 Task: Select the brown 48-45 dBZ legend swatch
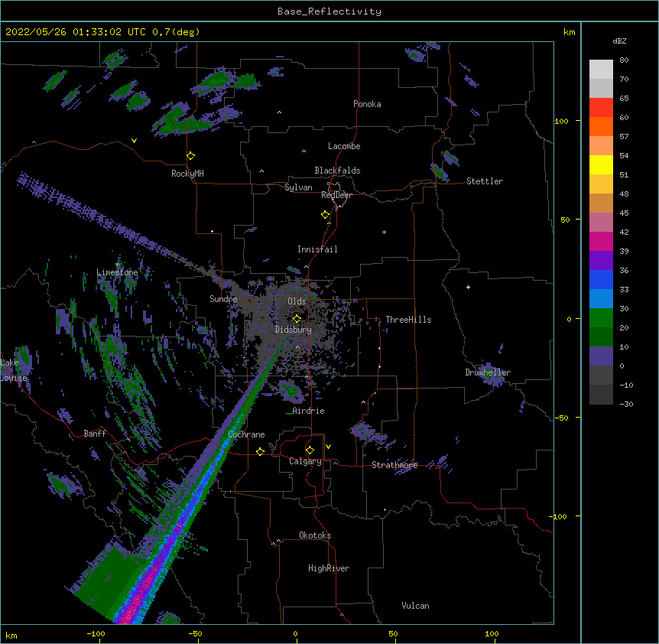pyautogui.click(x=601, y=203)
